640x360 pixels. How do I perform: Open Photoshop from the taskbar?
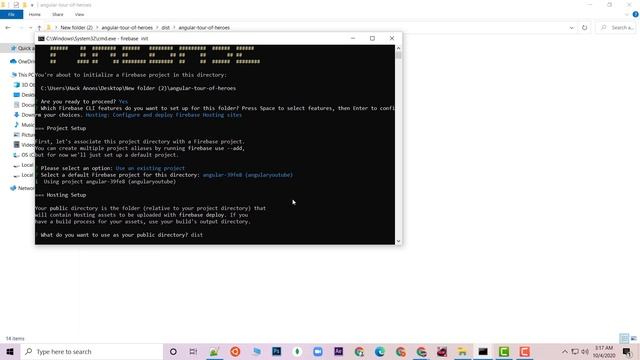point(276,351)
